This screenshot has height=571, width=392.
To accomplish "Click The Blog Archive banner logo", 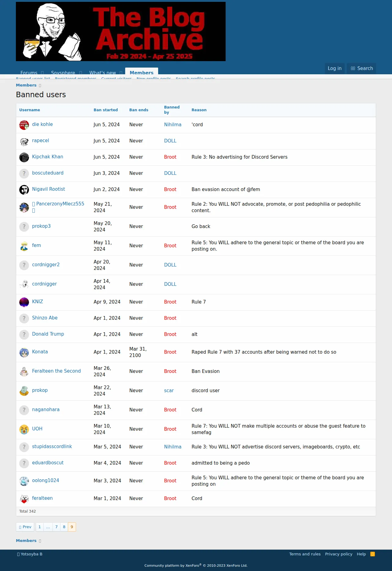I will tap(121, 31).
